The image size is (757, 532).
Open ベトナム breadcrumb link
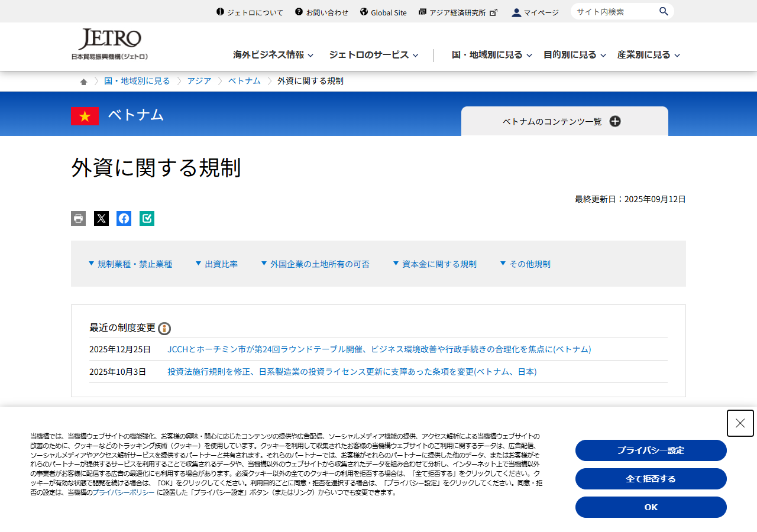pos(244,81)
